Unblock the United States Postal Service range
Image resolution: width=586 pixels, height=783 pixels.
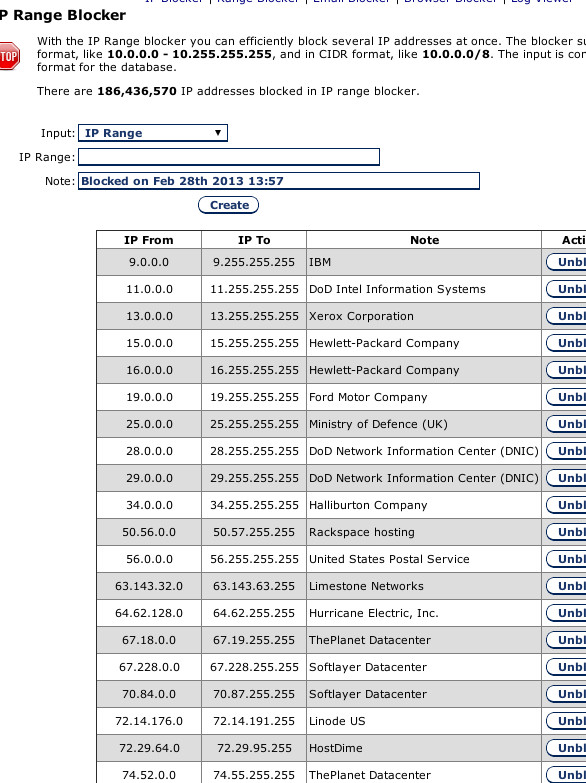566,559
